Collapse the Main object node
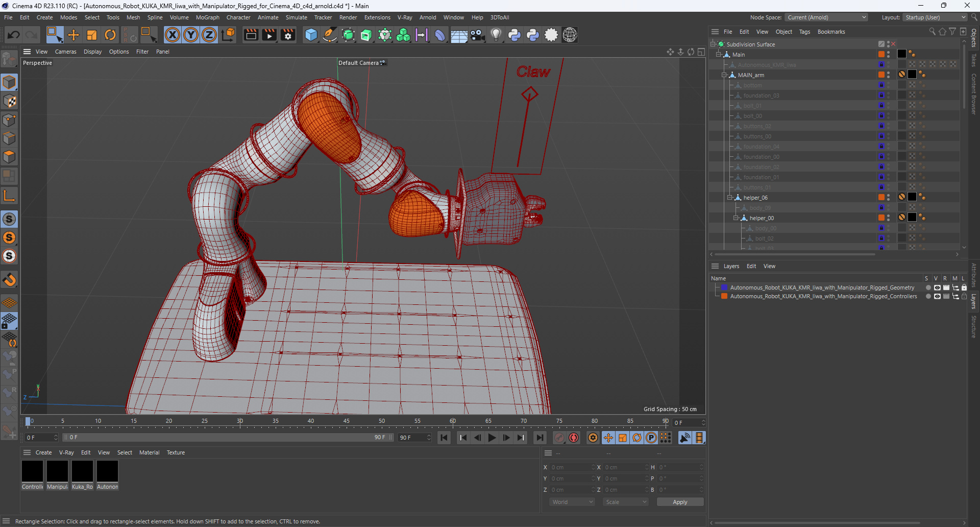 [x=718, y=55]
